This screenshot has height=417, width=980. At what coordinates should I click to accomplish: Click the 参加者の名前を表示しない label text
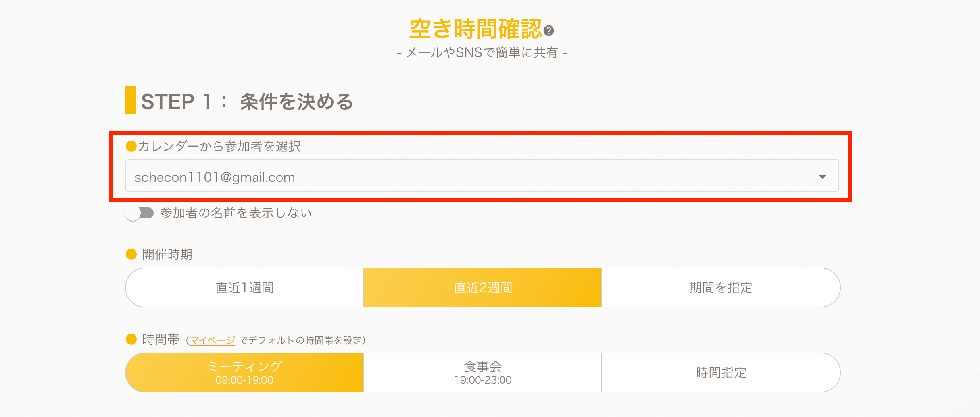pos(236,213)
